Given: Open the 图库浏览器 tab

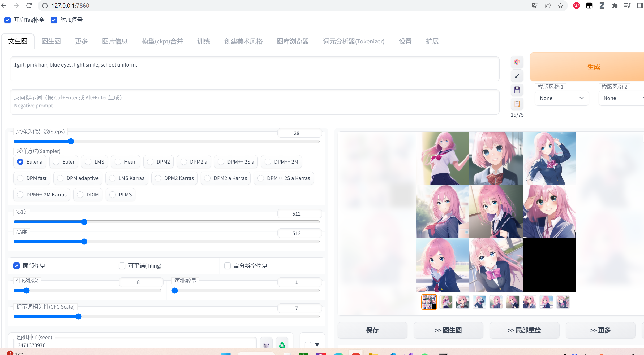Looking at the screenshot, I should (293, 41).
